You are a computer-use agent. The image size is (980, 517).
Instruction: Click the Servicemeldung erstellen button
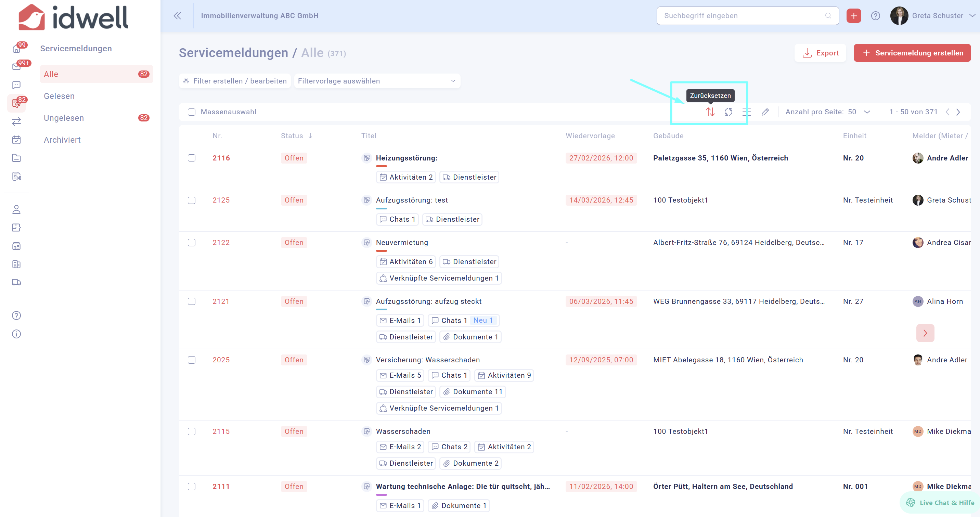912,53
